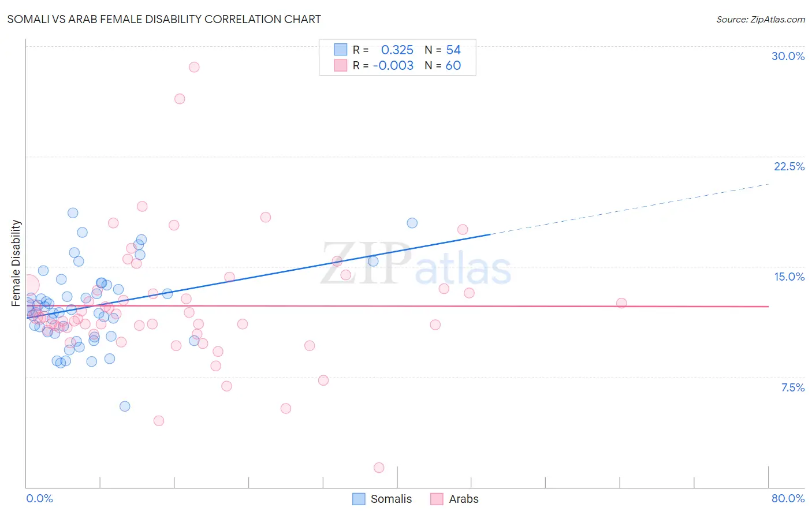Click the pink Arabs legend swatch
Image resolution: width=812 pixels, height=515 pixels.
pos(437,499)
